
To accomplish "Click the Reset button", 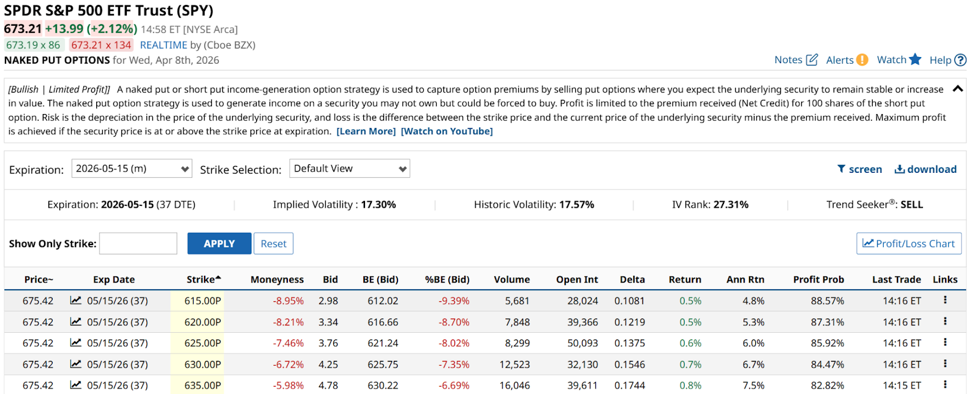I will (x=273, y=243).
